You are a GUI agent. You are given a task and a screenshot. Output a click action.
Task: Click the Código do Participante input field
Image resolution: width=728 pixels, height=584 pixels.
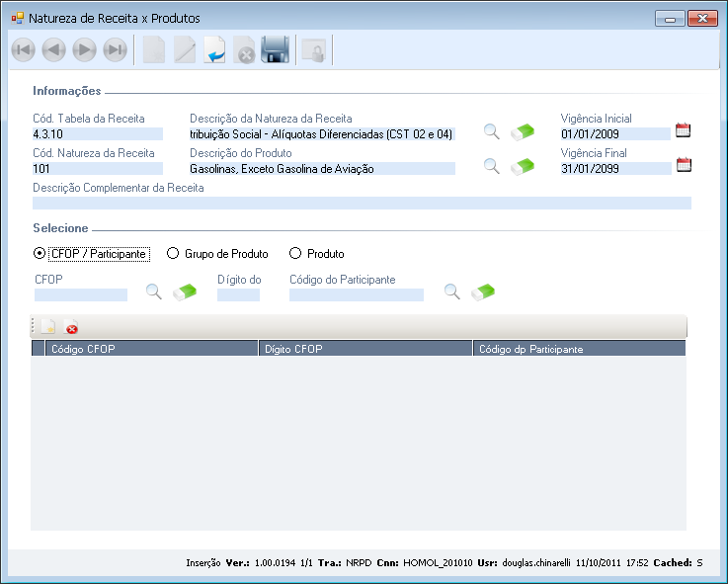356,294
